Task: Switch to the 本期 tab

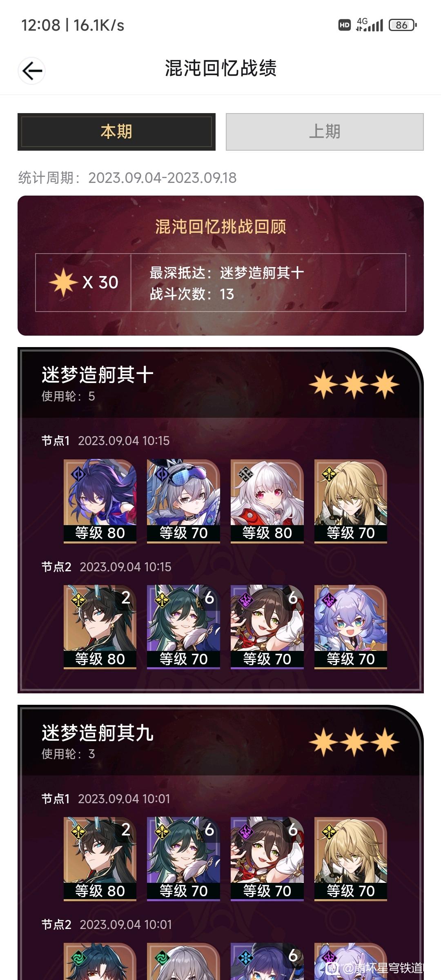Action: click(x=116, y=132)
